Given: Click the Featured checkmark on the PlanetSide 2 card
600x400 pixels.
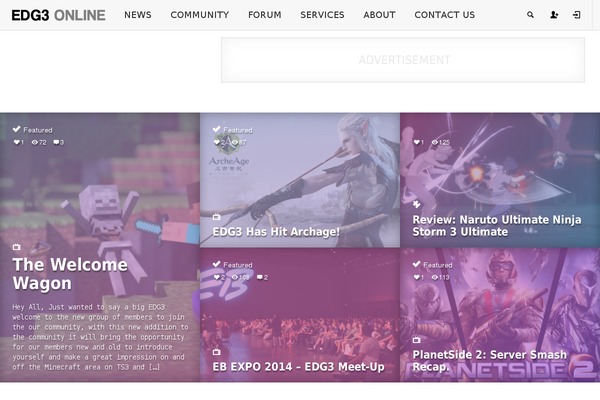Looking at the screenshot, I should coord(417,264).
